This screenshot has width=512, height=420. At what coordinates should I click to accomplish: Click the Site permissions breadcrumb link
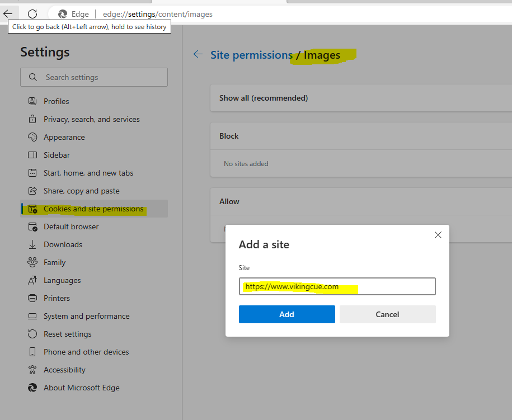click(251, 55)
